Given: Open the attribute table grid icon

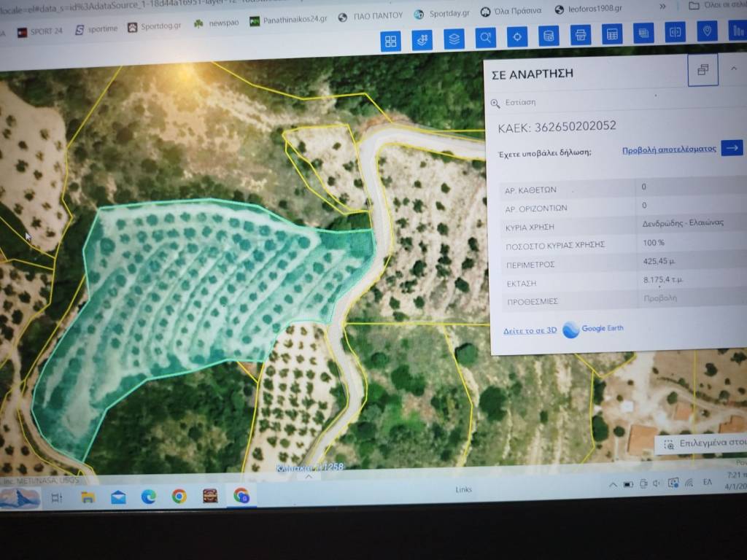Looking at the screenshot, I should [612, 34].
